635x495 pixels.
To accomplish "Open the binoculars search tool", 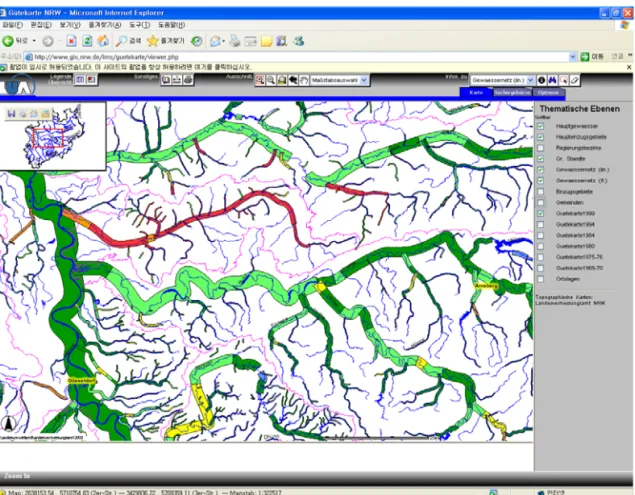I will [552, 80].
